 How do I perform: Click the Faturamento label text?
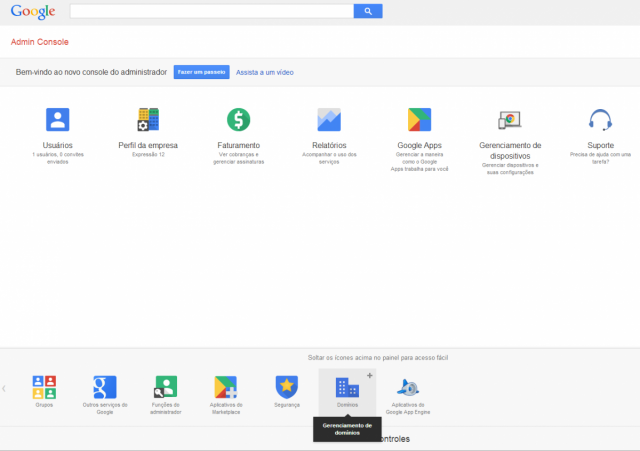point(238,145)
